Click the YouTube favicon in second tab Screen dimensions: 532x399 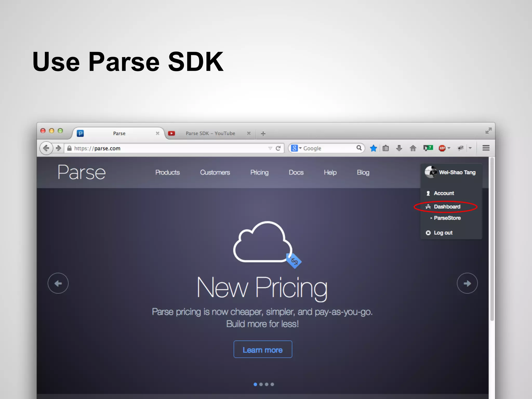click(171, 133)
